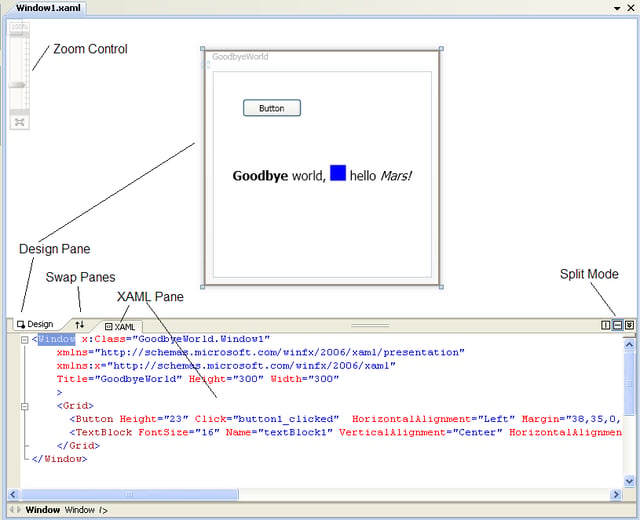Click the xmlns presentation namespace line
The width and height of the screenshot is (640, 520).
tap(260, 352)
